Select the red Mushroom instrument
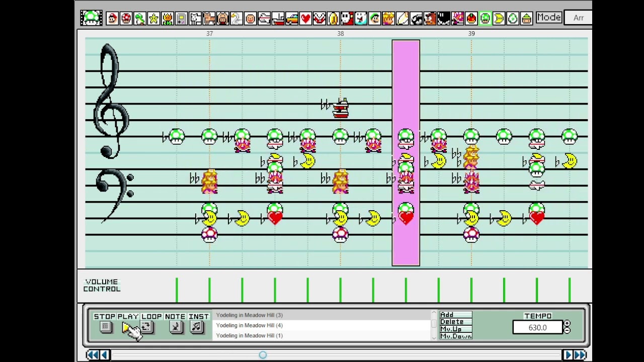The image size is (644, 362). tap(126, 19)
